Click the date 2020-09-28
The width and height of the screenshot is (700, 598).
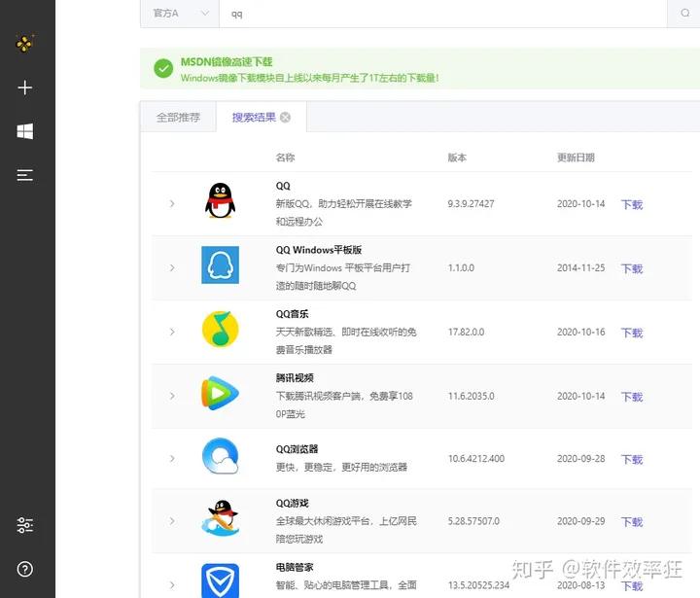[x=580, y=458]
